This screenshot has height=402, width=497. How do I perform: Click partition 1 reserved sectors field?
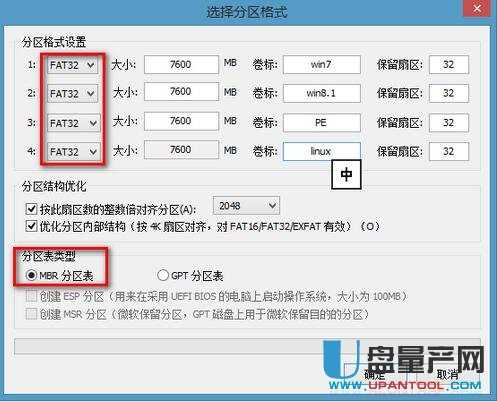(449, 64)
